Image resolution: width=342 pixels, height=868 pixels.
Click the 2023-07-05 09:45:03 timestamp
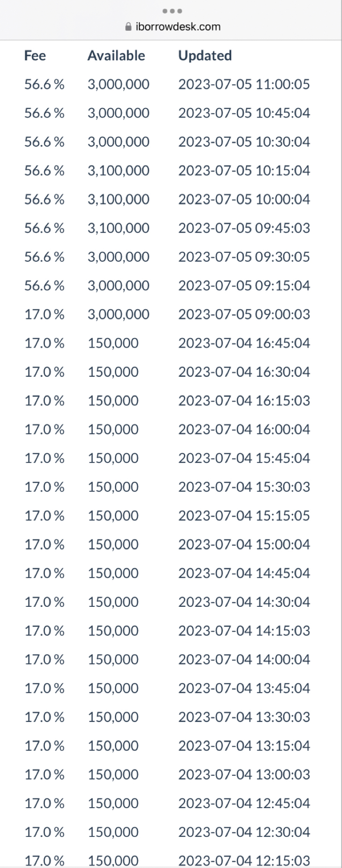(244, 228)
